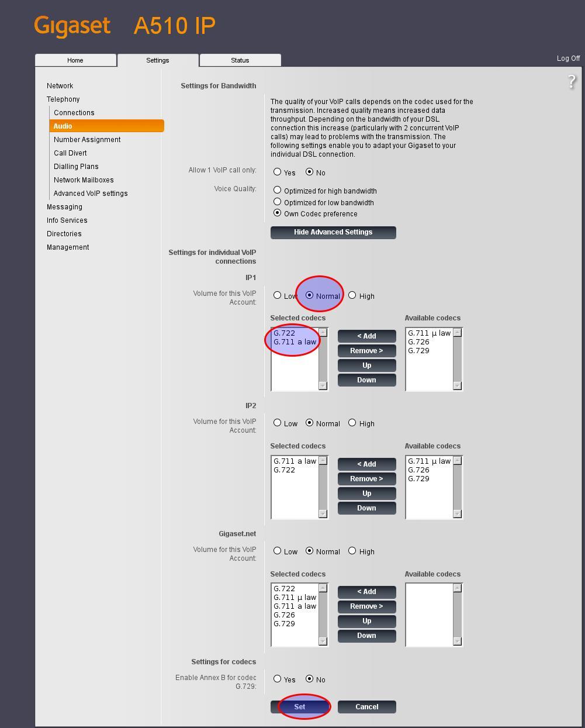
Task: Select G.711 µ law in IP1 available codecs
Action: pos(429,333)
